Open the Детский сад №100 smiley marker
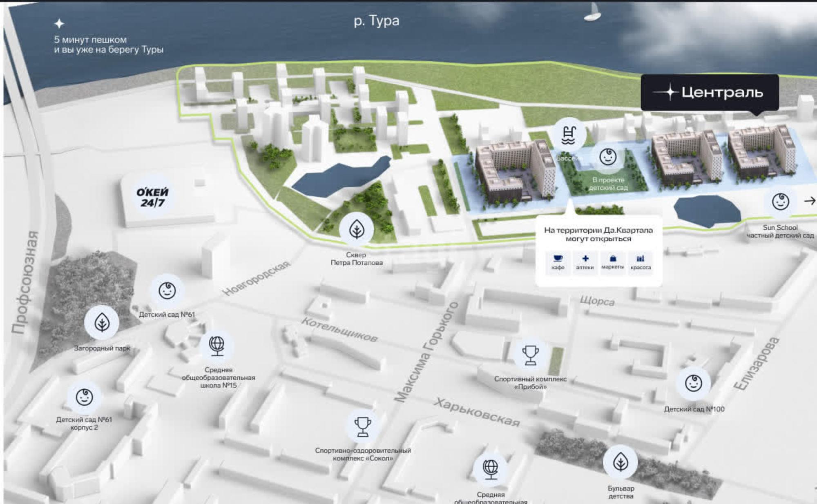This screenshot has height=504, width=817. 693,383
